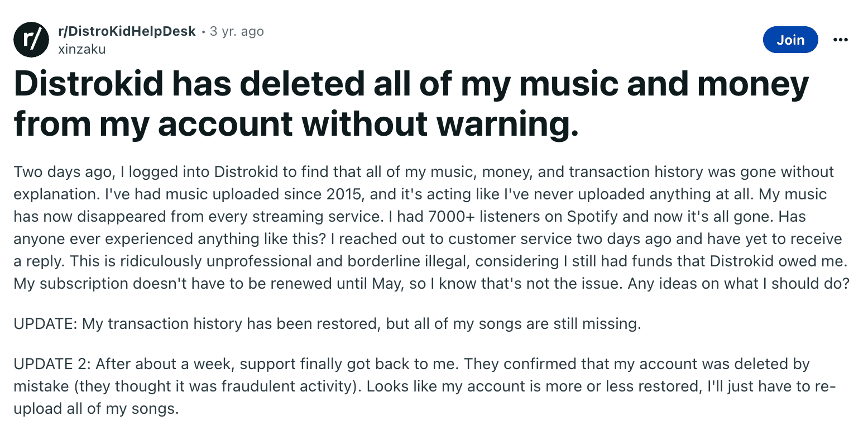Click 'from my account without warning.' title line
This screenshot has width=868, height=430.
[x=296, y=123]
